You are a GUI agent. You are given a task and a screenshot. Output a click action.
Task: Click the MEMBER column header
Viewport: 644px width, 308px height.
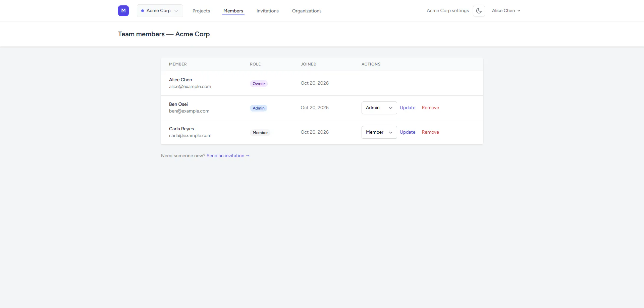click(178, 64)
